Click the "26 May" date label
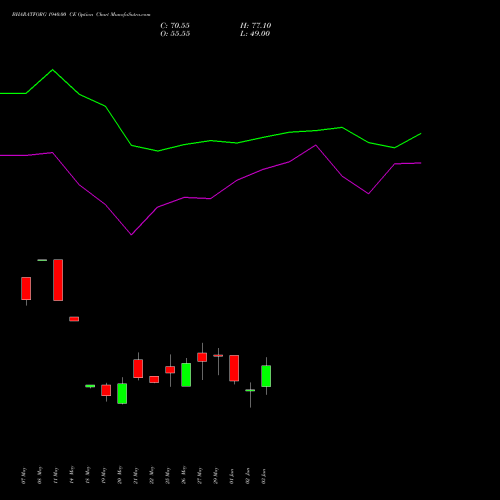Screen dimensions: 500x500 [x=184, y=476]
